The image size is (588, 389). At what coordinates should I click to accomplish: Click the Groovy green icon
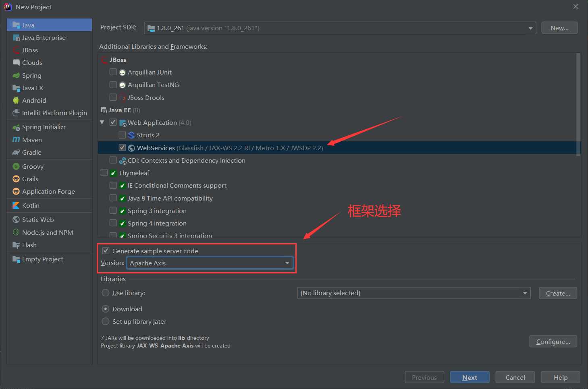[x=16, y=166]
